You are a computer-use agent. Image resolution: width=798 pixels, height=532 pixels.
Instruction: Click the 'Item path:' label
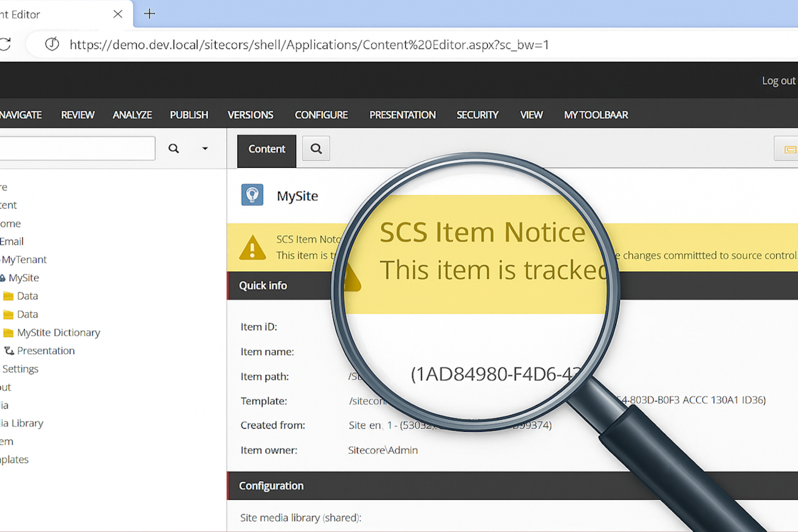(264, 377)
